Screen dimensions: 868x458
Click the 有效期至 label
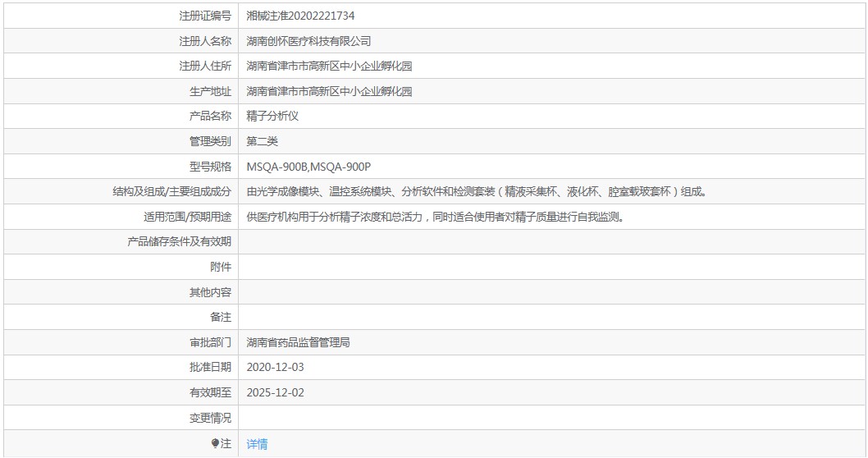click(x=210, y=392)
